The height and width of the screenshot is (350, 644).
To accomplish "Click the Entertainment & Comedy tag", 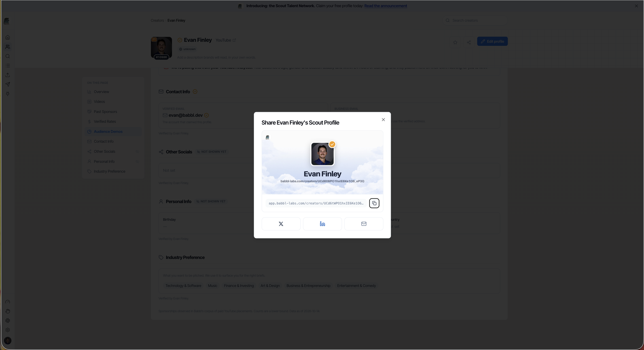I will point(356,286).
